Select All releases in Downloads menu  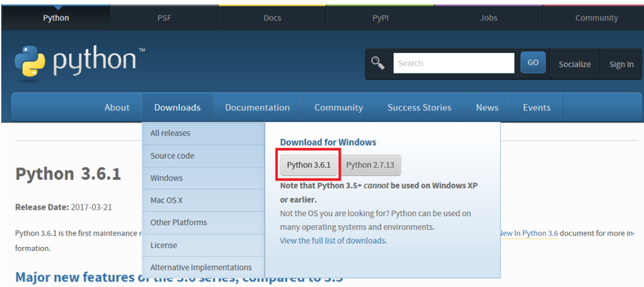[170, 134]
